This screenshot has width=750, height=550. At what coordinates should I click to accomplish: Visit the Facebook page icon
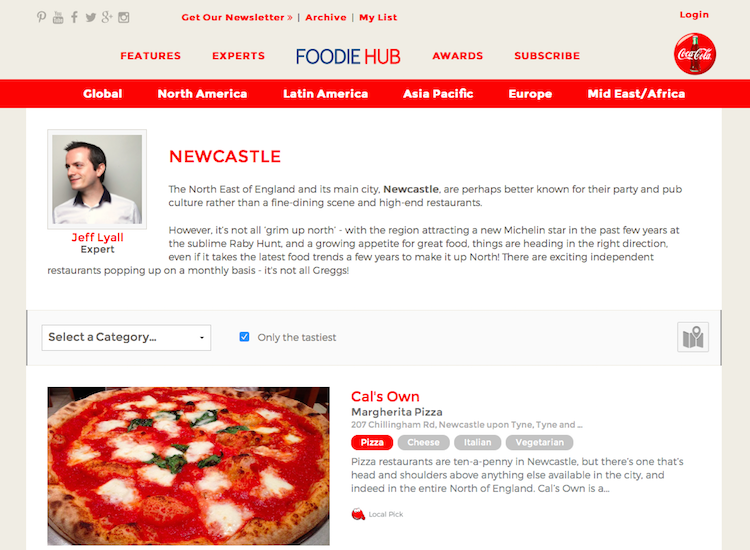point(74,17)
